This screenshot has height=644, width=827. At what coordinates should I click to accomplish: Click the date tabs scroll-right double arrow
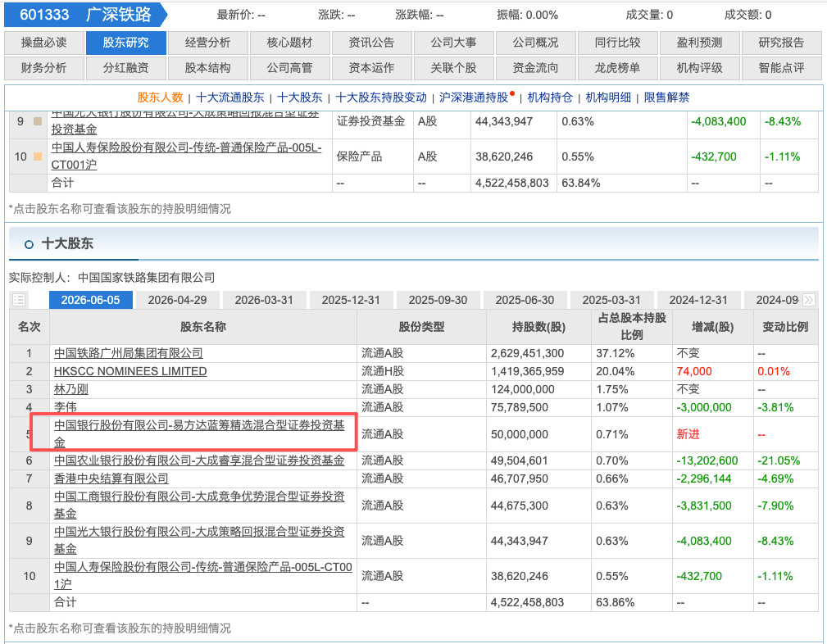coord(808,300)
